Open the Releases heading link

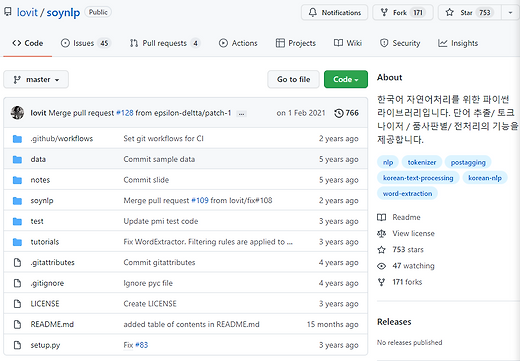394,322
